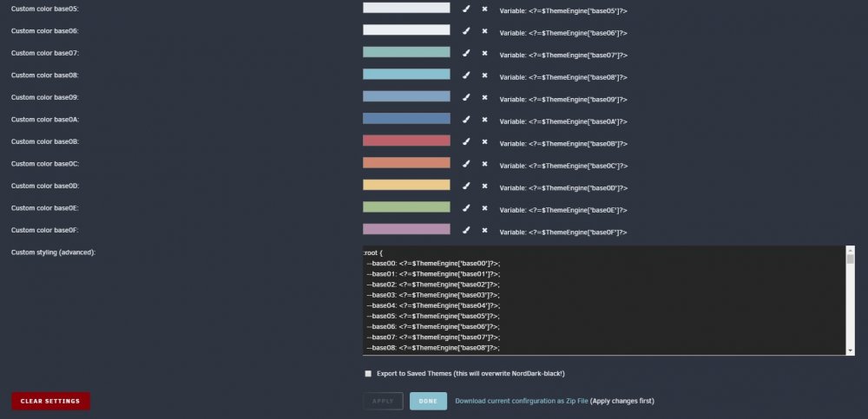Clear base05 color with its X icon
This screenshot has width=868, height=419.
485,9
